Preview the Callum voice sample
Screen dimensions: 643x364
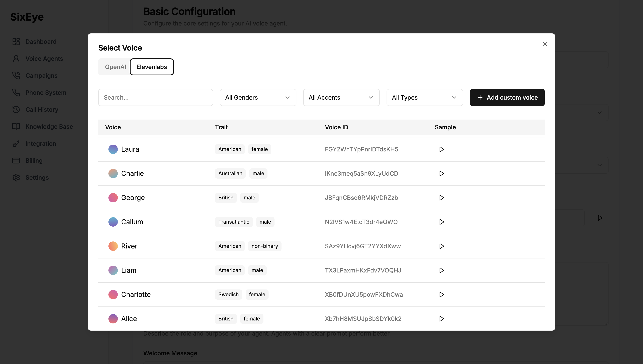point(441,222)
